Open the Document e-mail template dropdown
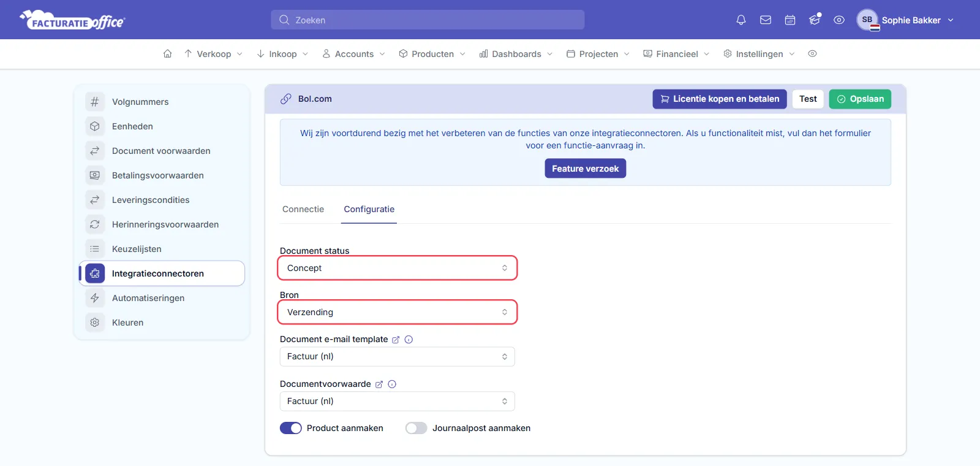 tap(398, 357)
